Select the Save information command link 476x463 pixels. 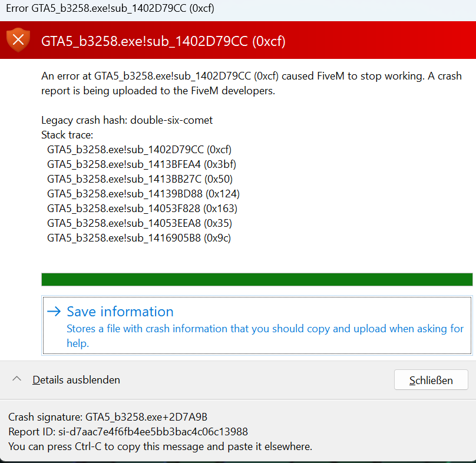click(x=120, y=312)
